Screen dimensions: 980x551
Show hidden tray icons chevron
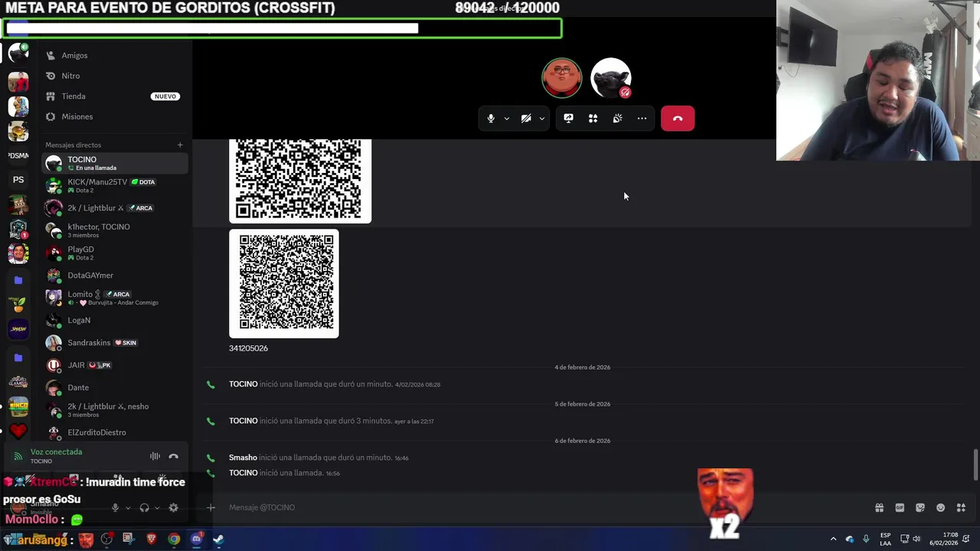click(833, 540)
